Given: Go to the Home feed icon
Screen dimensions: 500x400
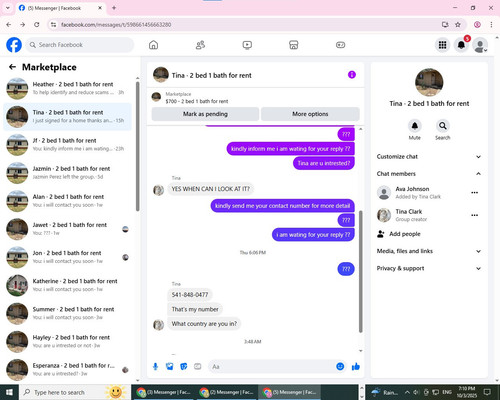Looking at the screenshot, I should (153, 45).
